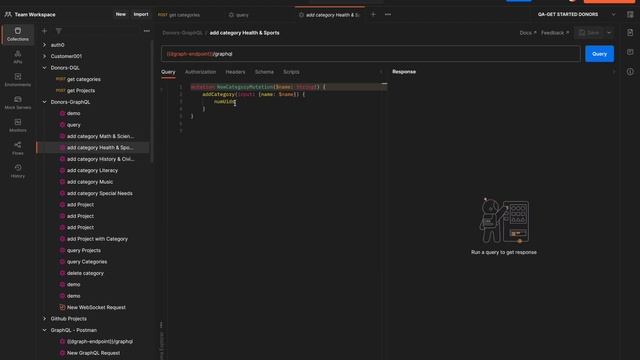
Task: Open the Feedback link
Action: pos(555,33)
